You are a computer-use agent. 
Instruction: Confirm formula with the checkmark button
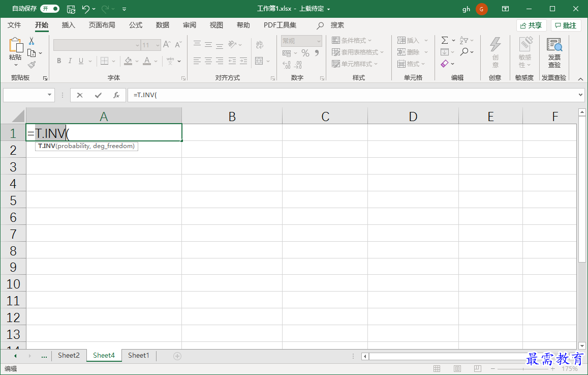tap(98, 95)
